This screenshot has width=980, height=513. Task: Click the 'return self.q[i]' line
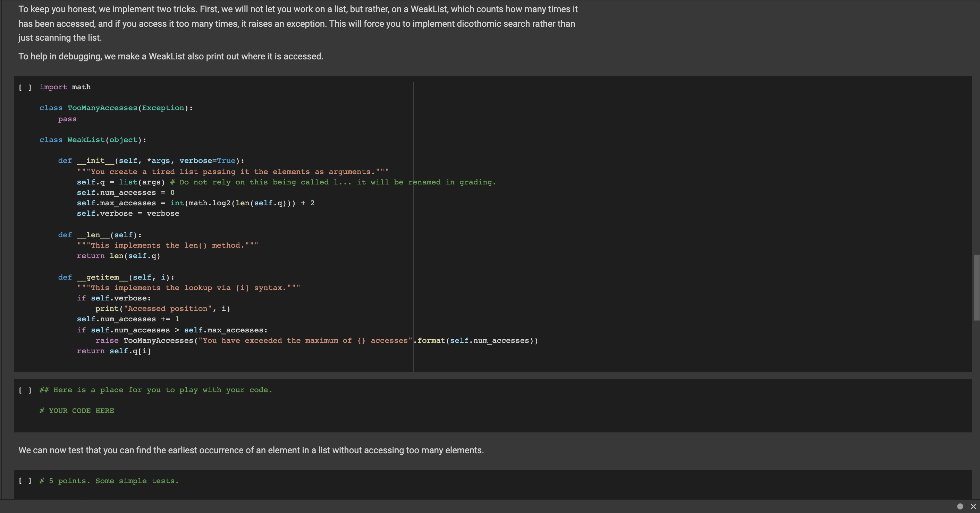[x=114, y=351]
